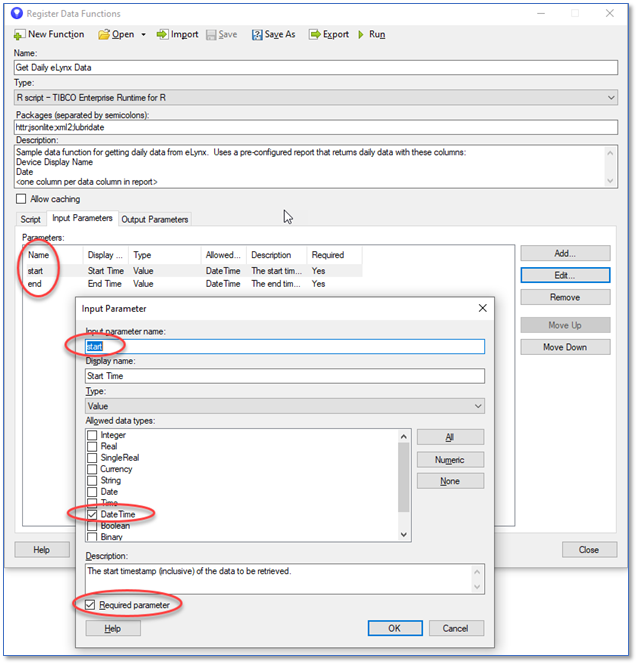Click the Register Data Functions app icon
The image size is (638, 665).
point(17,13)
